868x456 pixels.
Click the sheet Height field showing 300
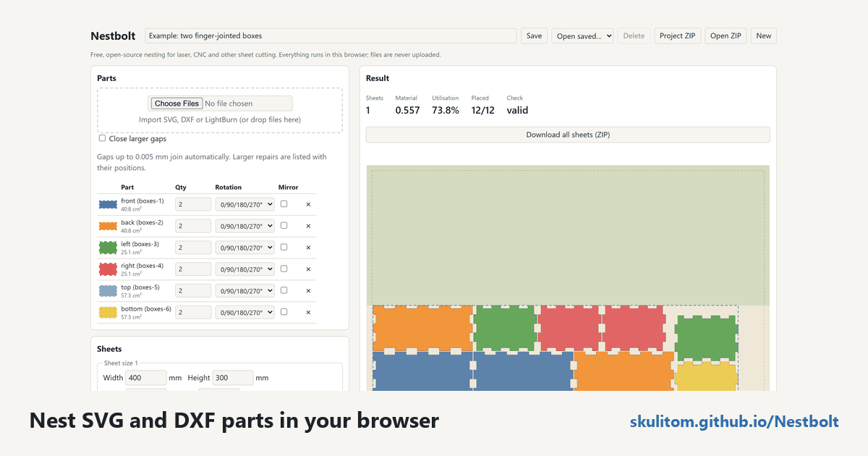click(233, 378)
